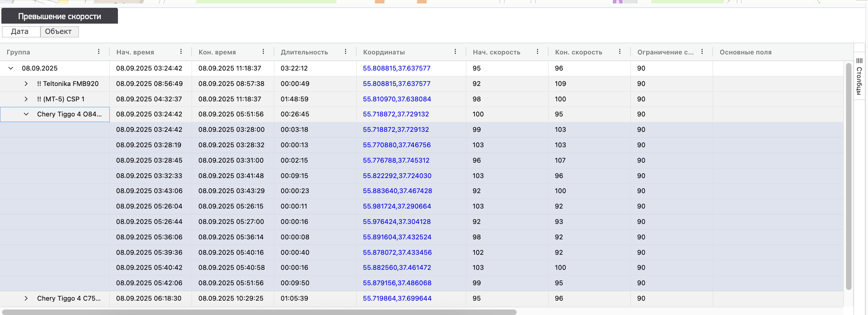Open the Ограничение скорости column menu icon
868x315 pixels.
[x=702, y=52]
